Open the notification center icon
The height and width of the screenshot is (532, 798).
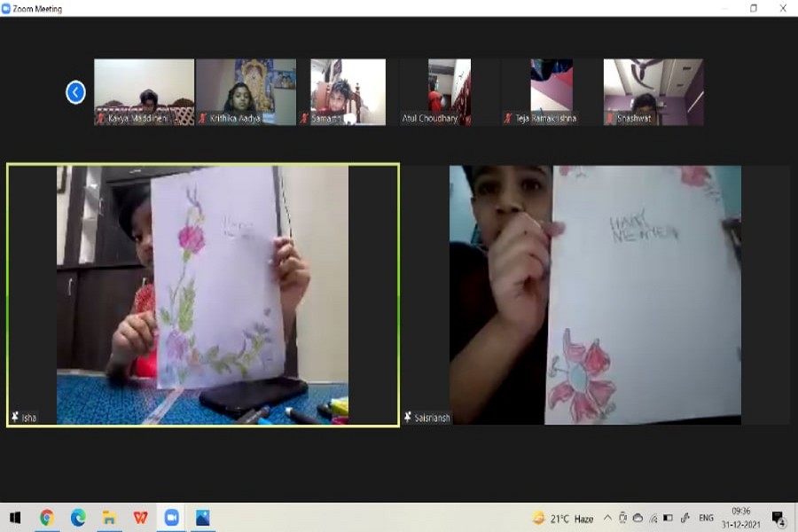[x=778, y=518]
